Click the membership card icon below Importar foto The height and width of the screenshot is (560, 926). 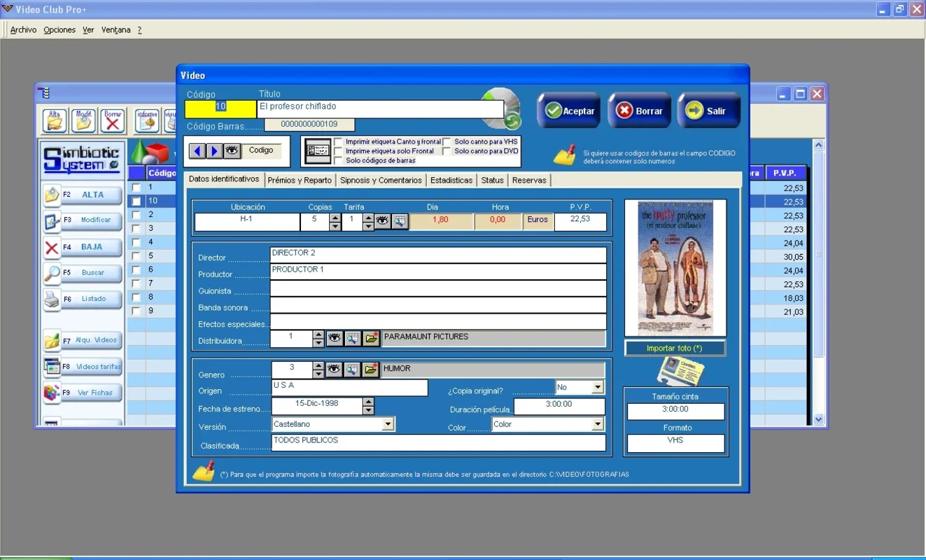point(680,371)
